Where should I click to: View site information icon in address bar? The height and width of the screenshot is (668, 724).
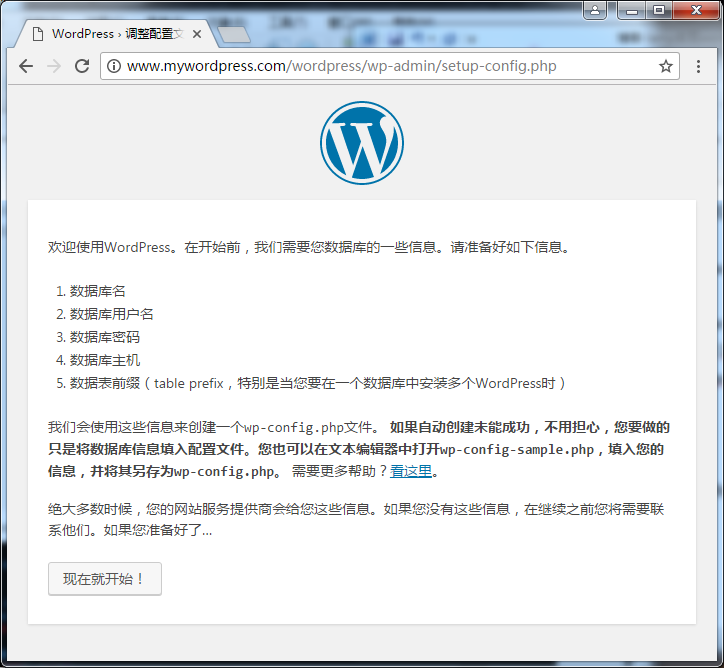point(114,66)
